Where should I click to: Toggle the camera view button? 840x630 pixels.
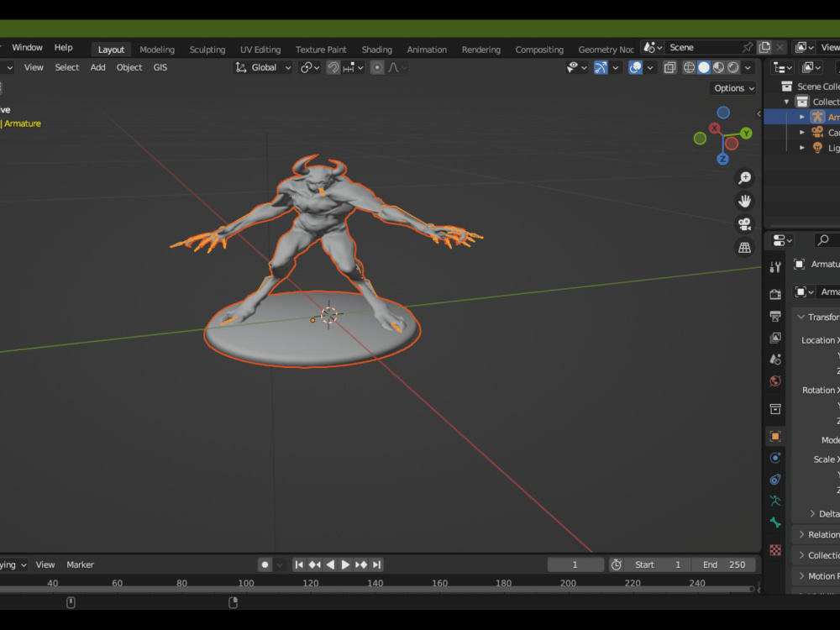(x=744, y=224)
